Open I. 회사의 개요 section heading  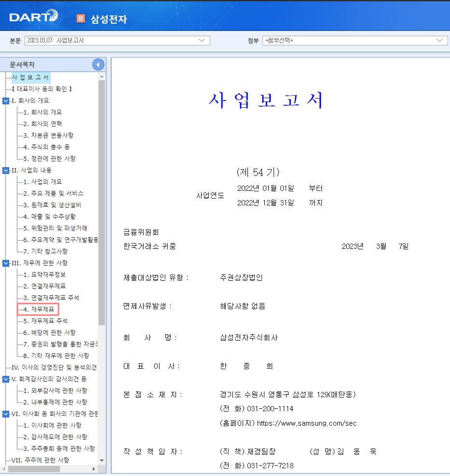[30, 101]
